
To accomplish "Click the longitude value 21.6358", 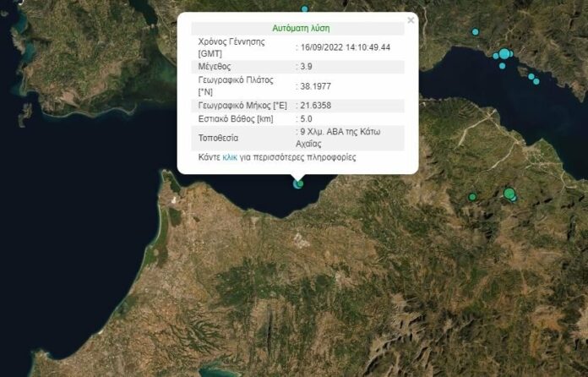I will tap(315, 106).
